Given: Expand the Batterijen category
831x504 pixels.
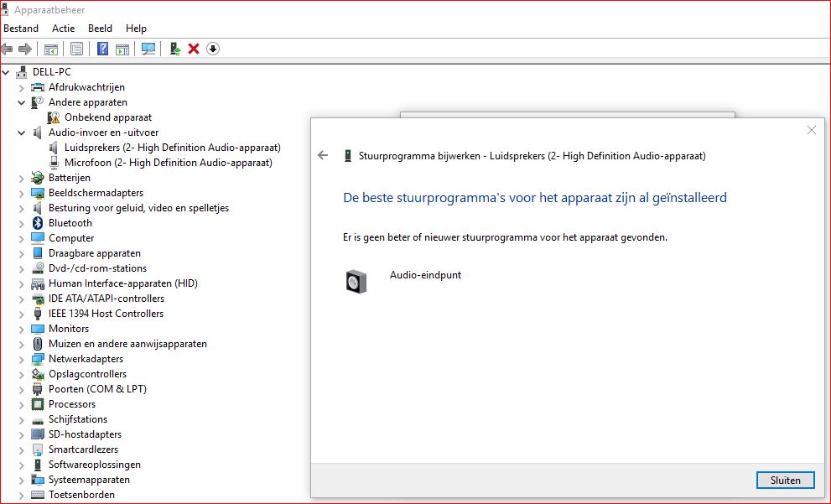Looking at the screenshot, I should coord(21,178).
